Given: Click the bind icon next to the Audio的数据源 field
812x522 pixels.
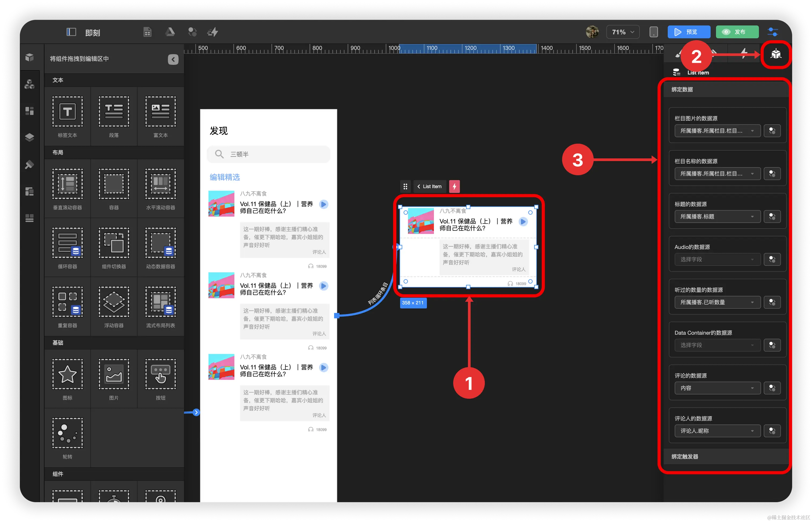Looking at the screenshot, I should 772,259.
